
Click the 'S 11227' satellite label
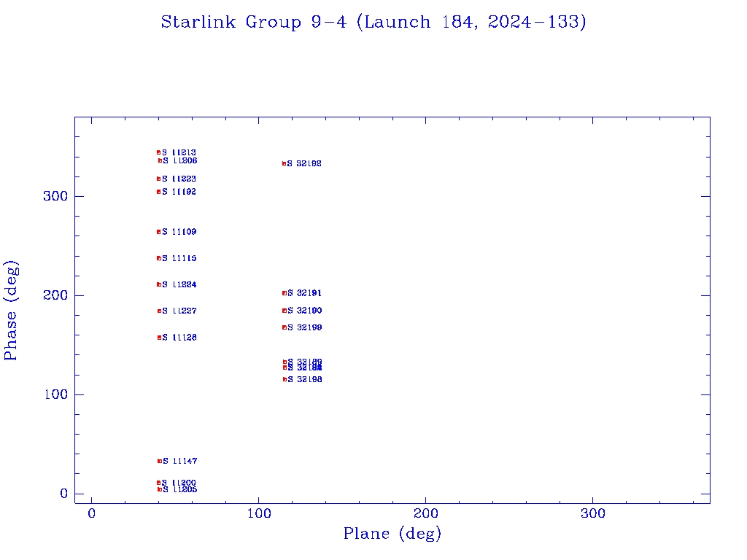click(x=179, y=311)
